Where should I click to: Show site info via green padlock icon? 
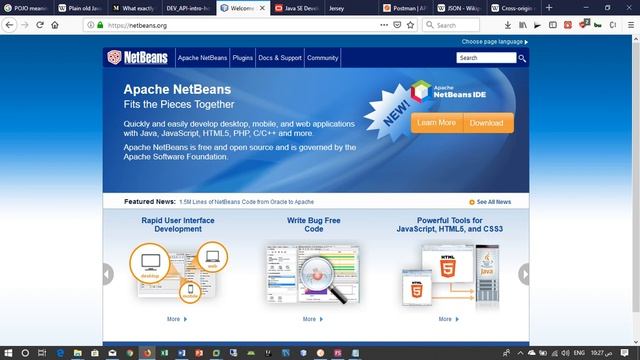tap(100, 25)
